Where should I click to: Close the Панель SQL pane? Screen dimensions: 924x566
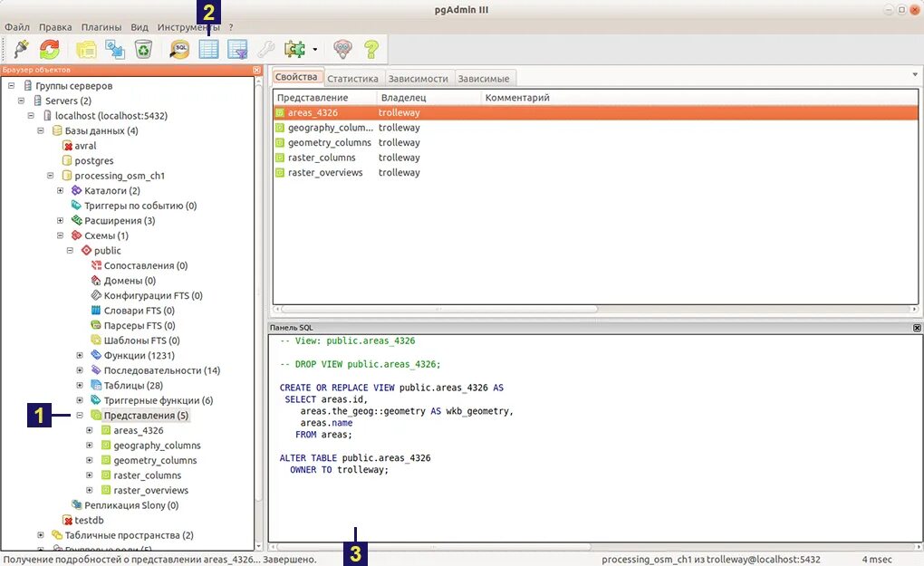coord(917,328)
